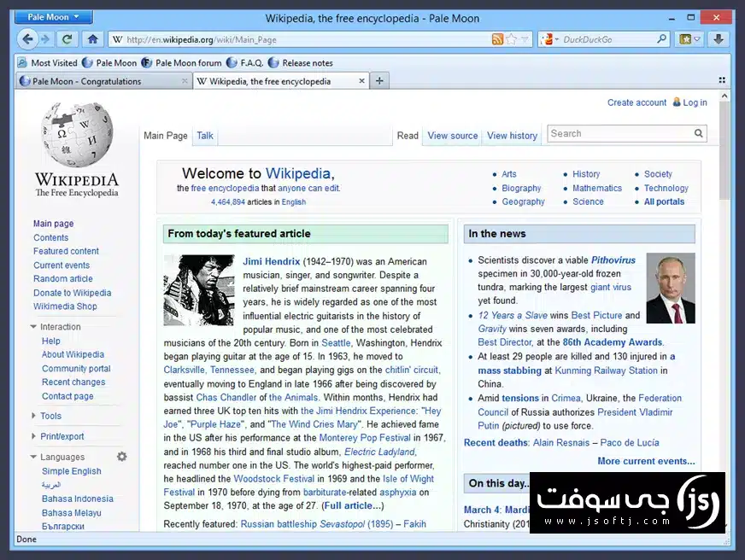Focus the Wikipedia Search field
Viewport: 745px width, 560px height.
pos(620,134)
